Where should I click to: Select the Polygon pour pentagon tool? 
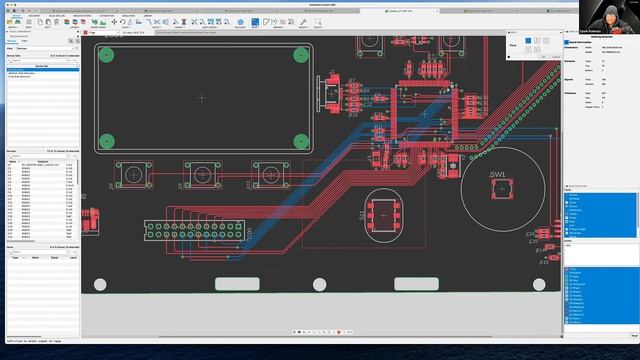pyautogui.click(x=240, y=22)
